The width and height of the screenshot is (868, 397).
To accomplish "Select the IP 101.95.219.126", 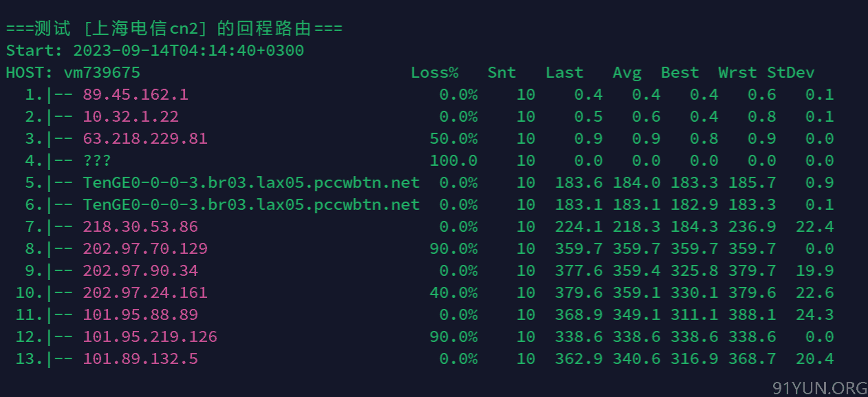I will (x=150, y=336).
